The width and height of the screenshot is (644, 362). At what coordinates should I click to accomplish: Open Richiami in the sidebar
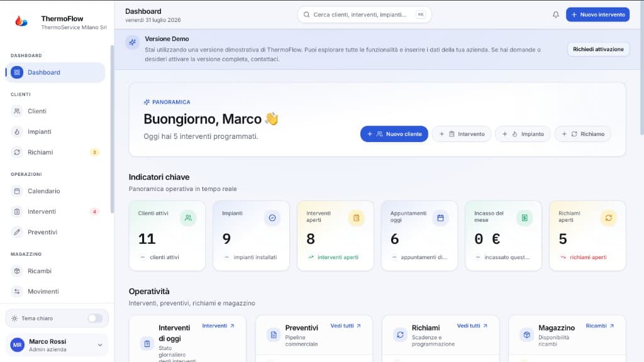tap(55, 152)
